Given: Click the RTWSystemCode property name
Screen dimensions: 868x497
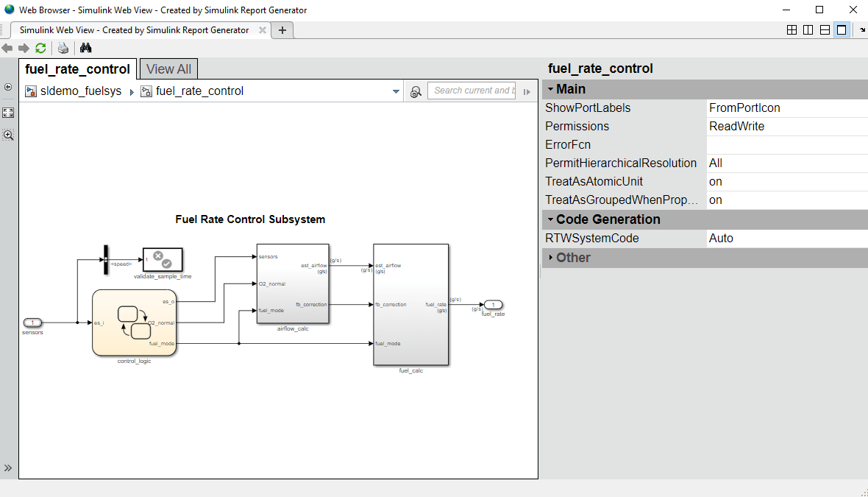Looking at the screenshot, I should (591, 239).
